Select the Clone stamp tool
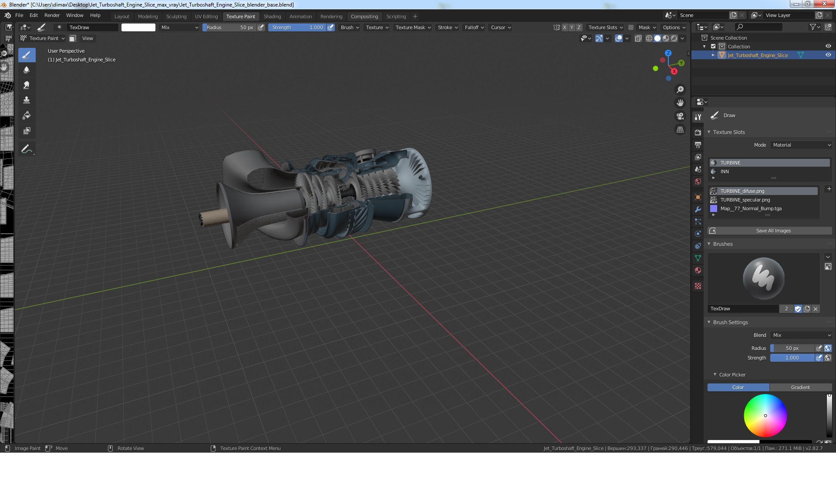 click(x=27, y=100)
